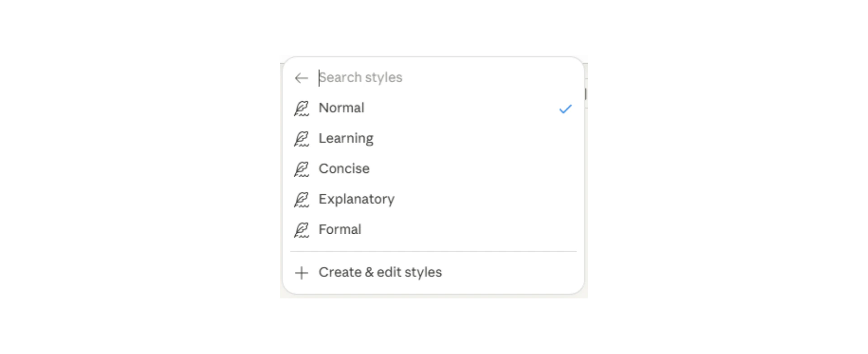Click the quill icon beside Formal

coord(302,229)
